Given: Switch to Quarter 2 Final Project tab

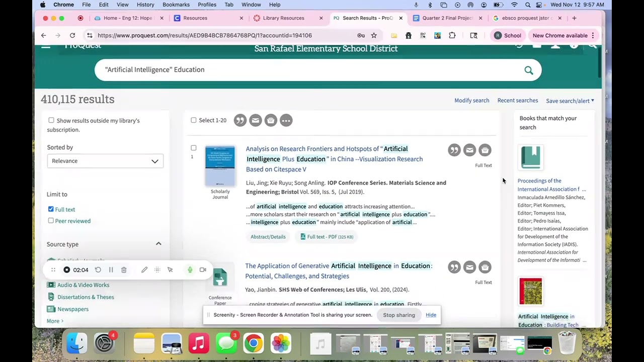Looking at the screenshot, I should click(447, 18).
